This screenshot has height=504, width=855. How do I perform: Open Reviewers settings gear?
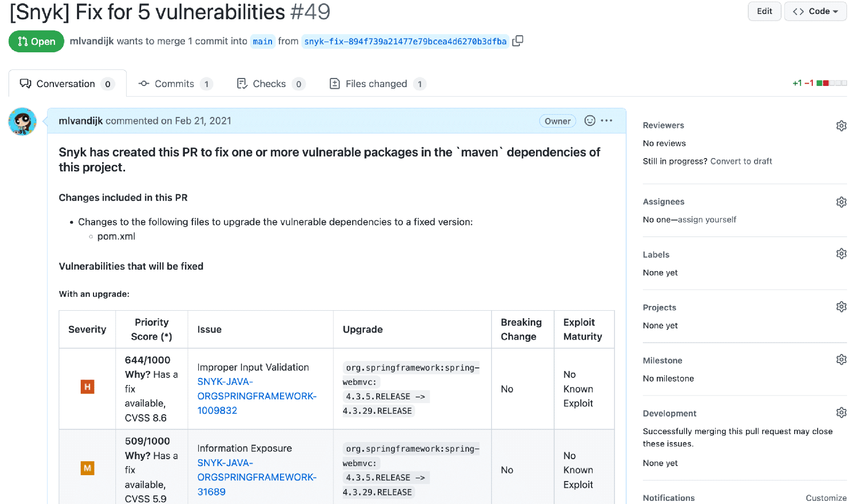click(841, 125)
